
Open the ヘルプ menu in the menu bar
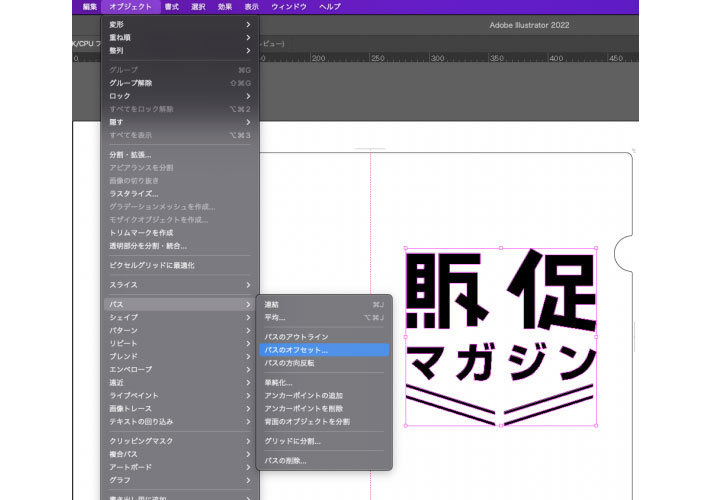(x=330, y=7)
